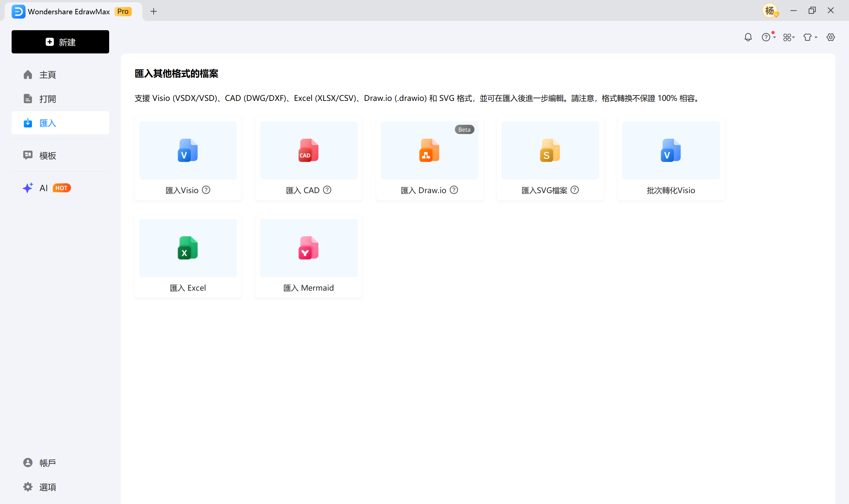The width and height of the screenshot is (849, 504).
Task: Click the help icon beside 匯入SVG檔案
Action: tap(575, 190)
